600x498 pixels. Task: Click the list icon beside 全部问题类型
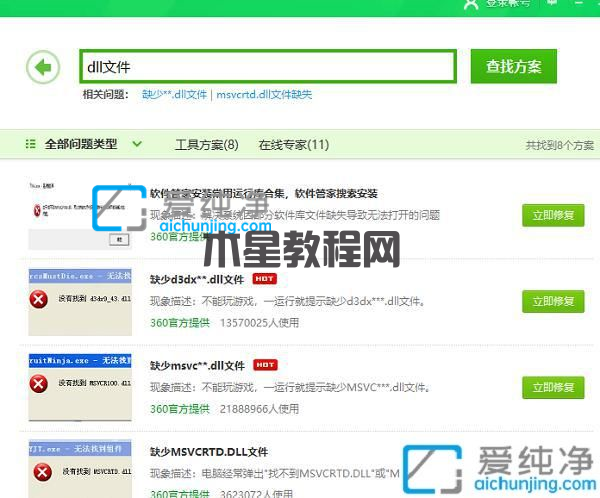click(30, 144)
